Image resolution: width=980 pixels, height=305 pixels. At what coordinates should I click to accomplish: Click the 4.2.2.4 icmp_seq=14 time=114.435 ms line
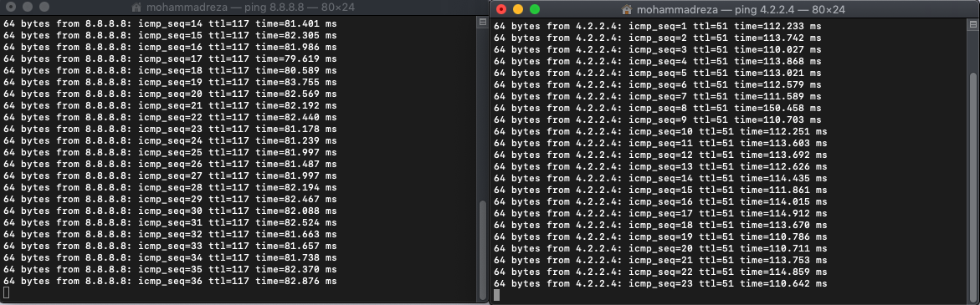click(x=660, y=178)
